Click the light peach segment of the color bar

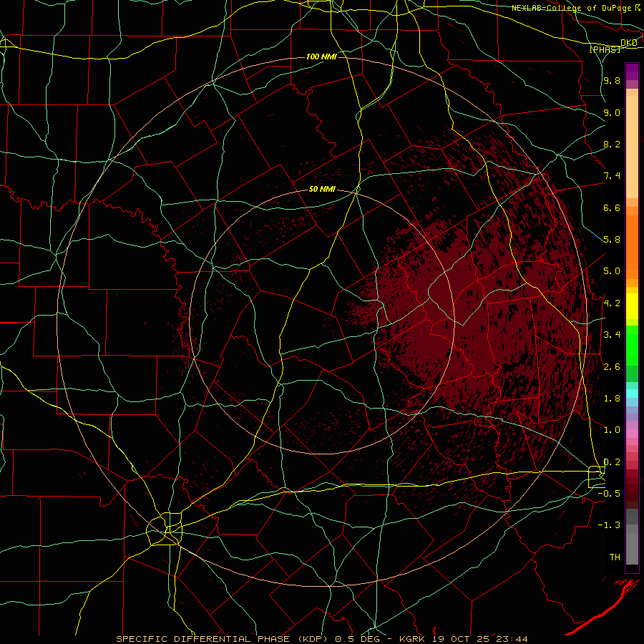(x=632, y=148)
